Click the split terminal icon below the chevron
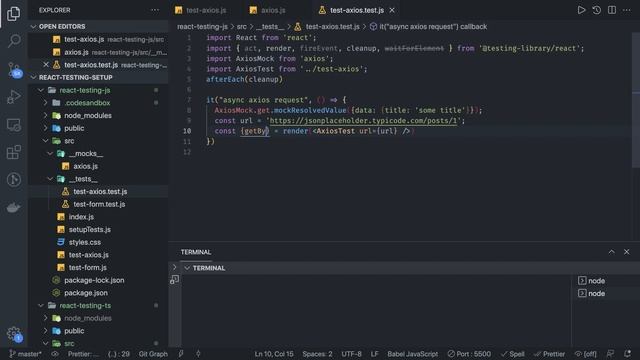640x360 pixels. coord(175,280)
